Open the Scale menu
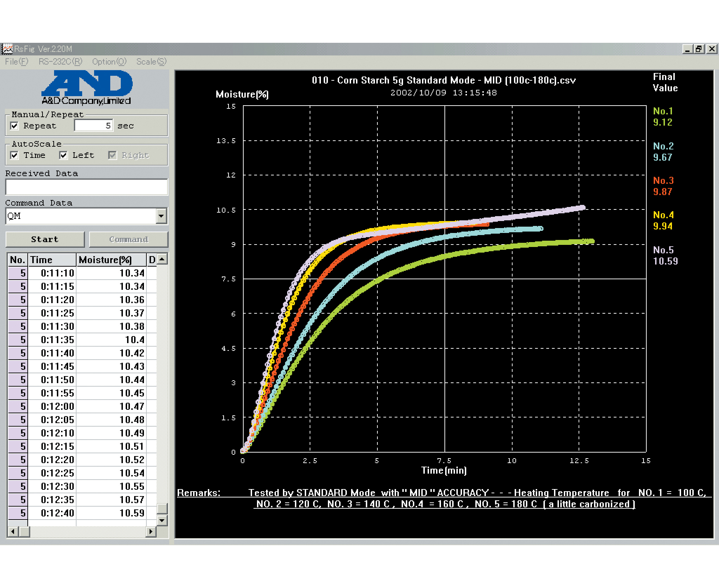Screen dimensions: 719x588 [x=151, y=62]
